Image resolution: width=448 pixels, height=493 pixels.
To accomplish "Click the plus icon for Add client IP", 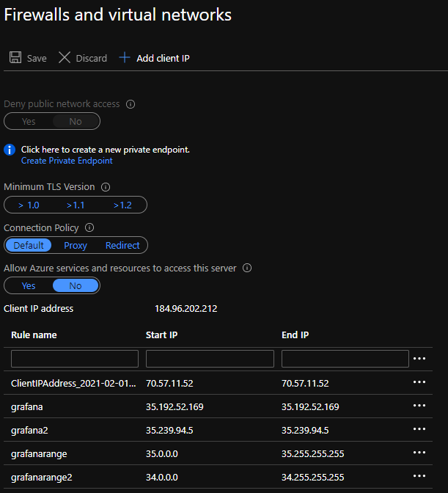I will (125, 57).
